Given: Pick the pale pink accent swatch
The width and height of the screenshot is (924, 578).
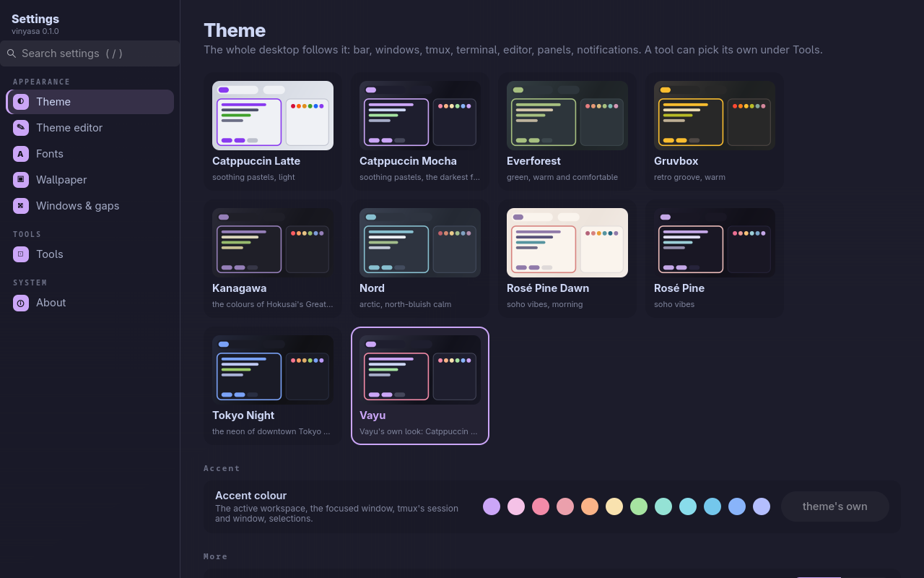Looking at the screenshot, I should point(516,506).
